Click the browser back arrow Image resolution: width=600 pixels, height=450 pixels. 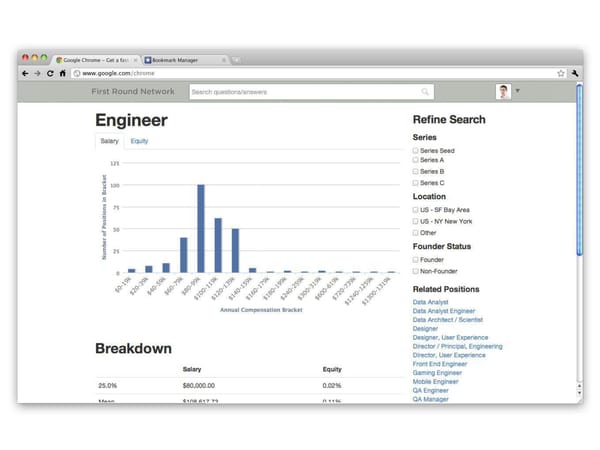tap(25, 73)
